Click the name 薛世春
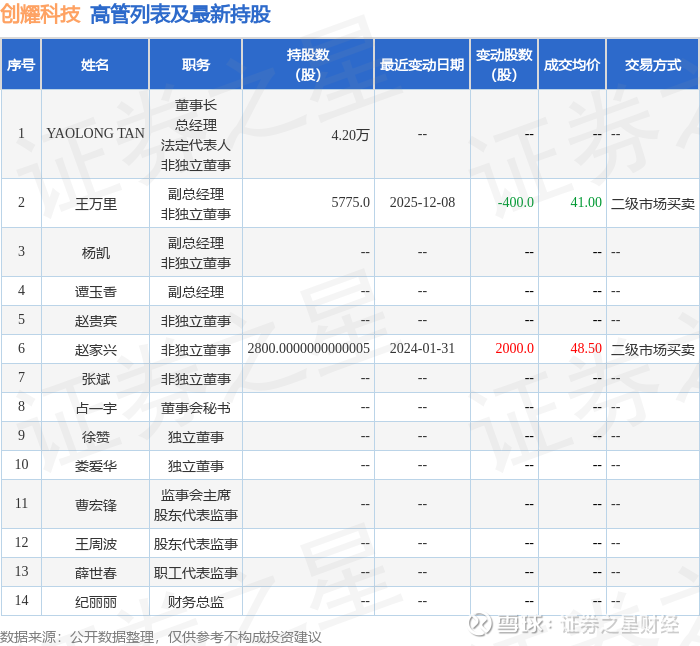The width and height of the screenshot is (700, 646). (x=96, y=573)
